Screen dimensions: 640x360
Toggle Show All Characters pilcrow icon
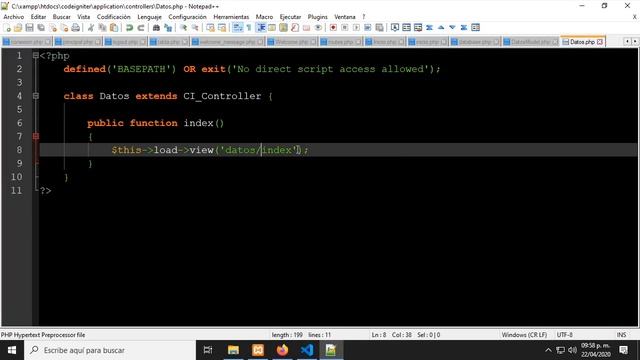point(249,28)
